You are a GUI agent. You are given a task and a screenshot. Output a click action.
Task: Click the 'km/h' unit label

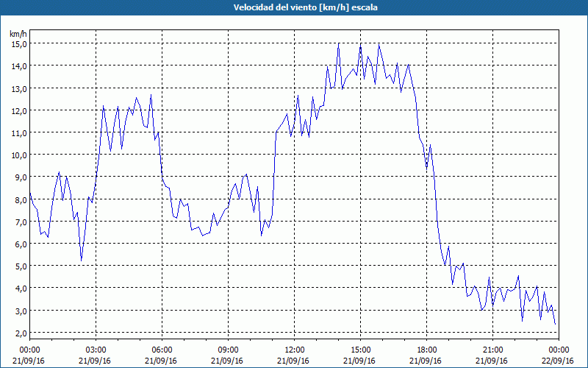tap(18, 34)
